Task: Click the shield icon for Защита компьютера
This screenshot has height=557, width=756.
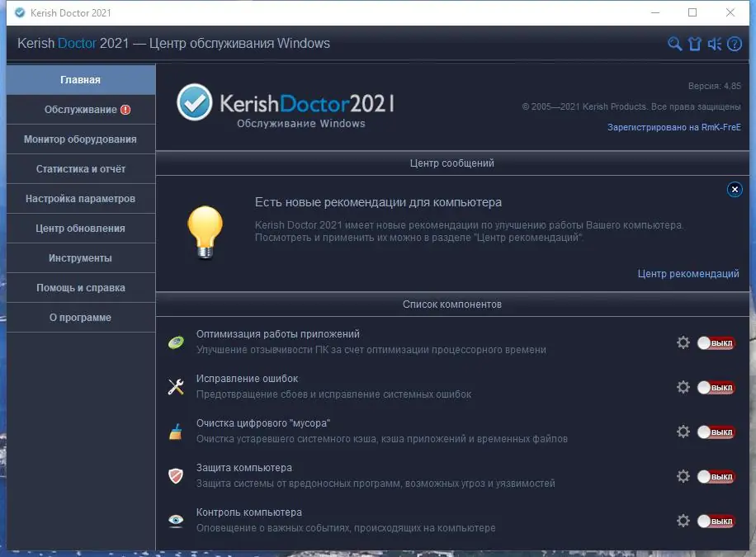Action: [x=176, y=476]
